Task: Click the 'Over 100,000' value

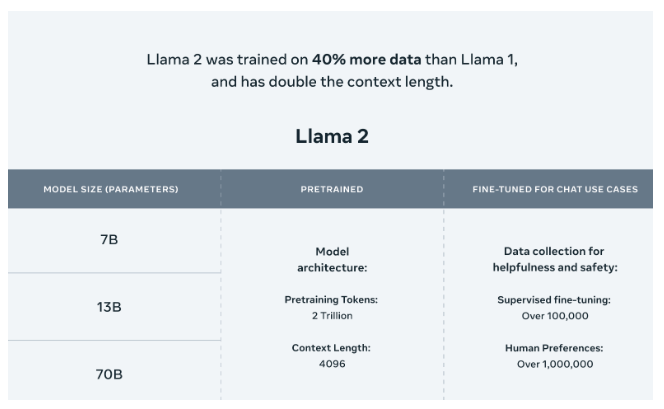Action: pos(555,316)
